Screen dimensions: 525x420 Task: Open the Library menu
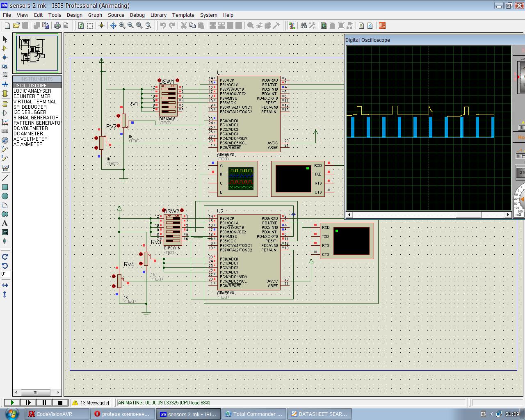pyautogui.click(x=158, y=15)
